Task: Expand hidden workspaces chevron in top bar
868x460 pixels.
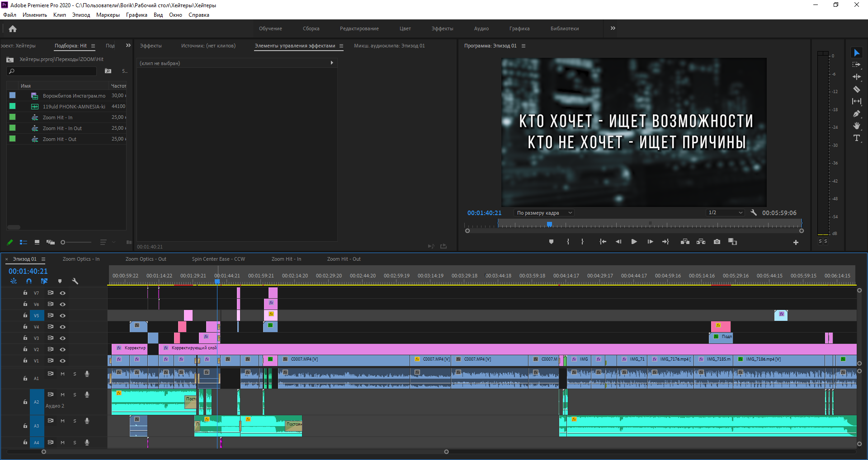Action: [613, 28]
